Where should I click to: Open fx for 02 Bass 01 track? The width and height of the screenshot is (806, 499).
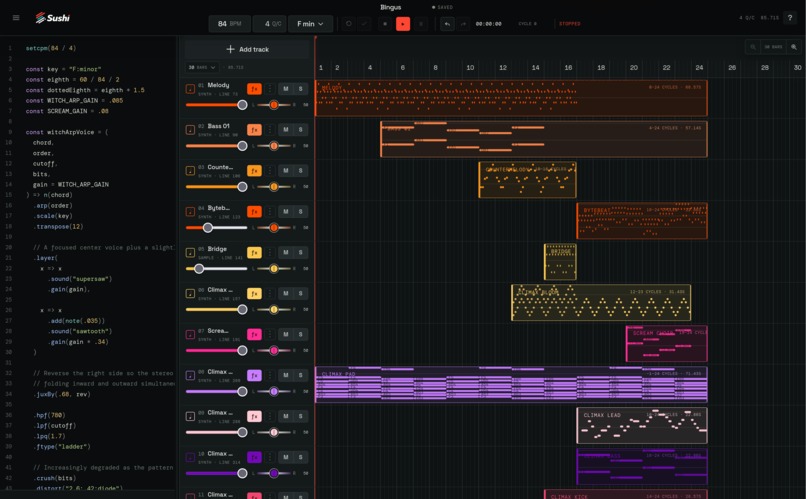click(x=254, y=130)
